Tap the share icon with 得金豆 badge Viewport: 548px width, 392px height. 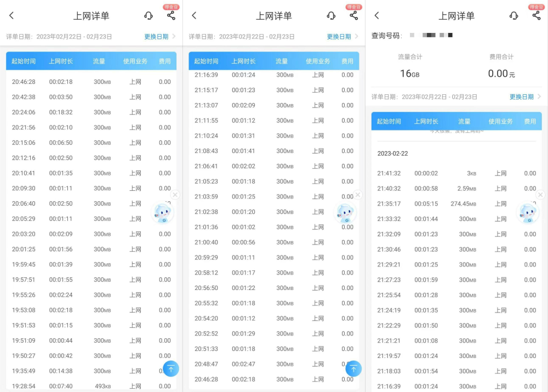point(170,16)
